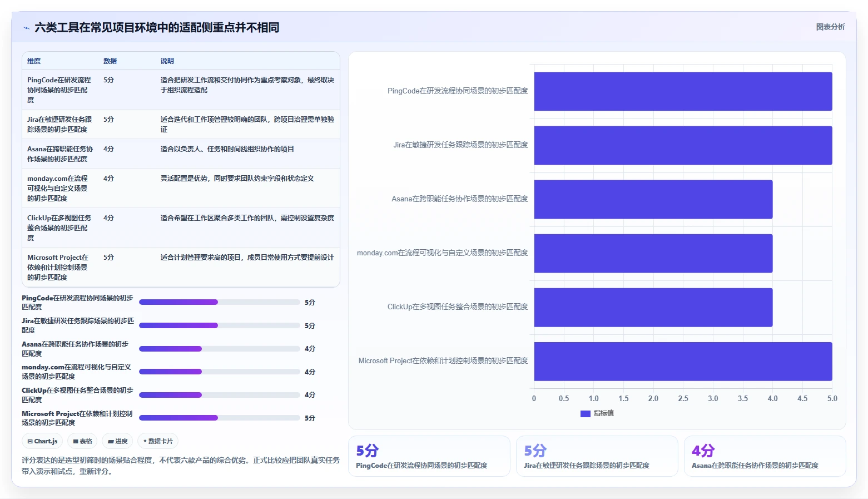Select the Chart.js tag chip
Viewport: 868px width, 499px height.
[x=42, y=441]
